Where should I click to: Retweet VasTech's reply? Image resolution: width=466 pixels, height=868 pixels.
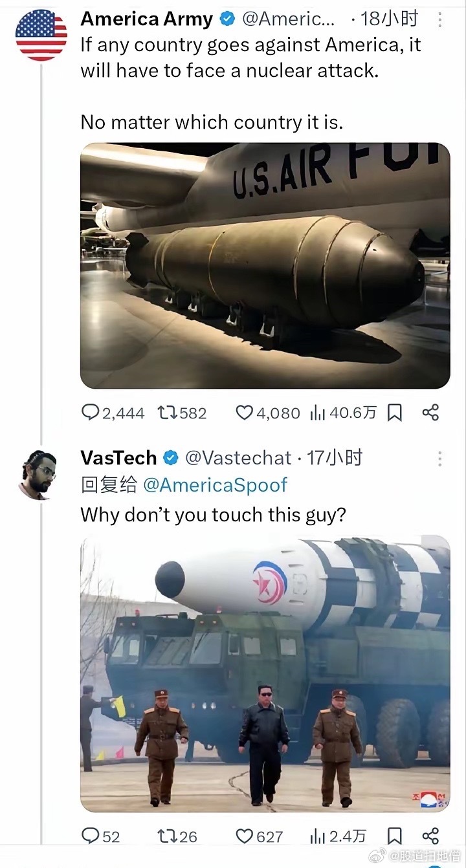(x=168, y=836)
